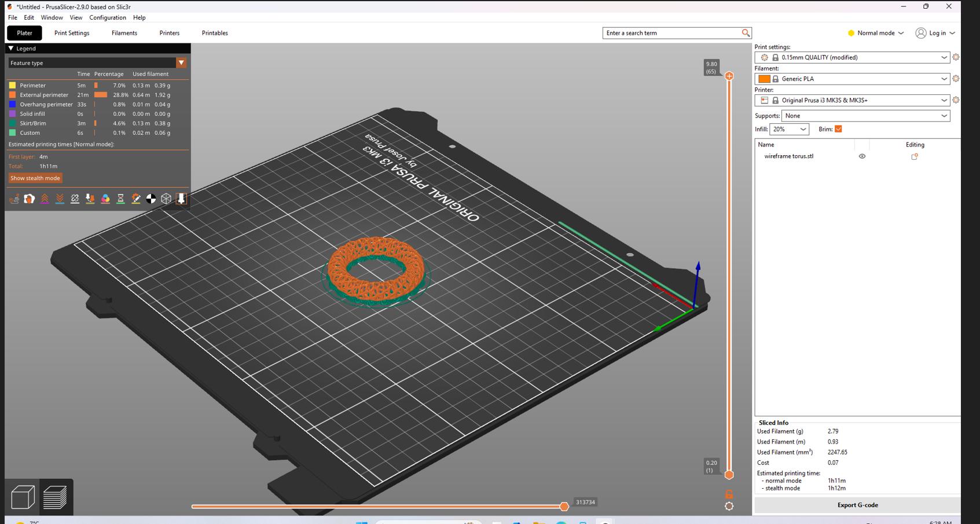The height and width of the screenshot is (524, 980).
Task: Hide wireframe torus.stl with eye icon
Action: 862,156
